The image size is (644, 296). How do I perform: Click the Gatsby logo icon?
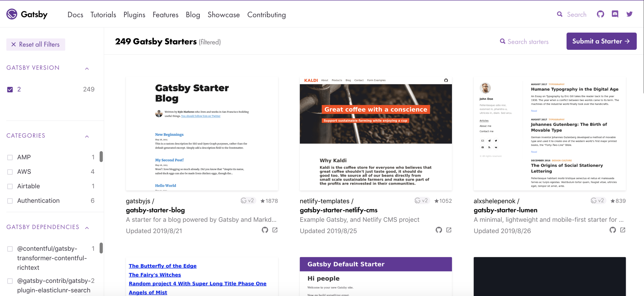tap(12, 14)
